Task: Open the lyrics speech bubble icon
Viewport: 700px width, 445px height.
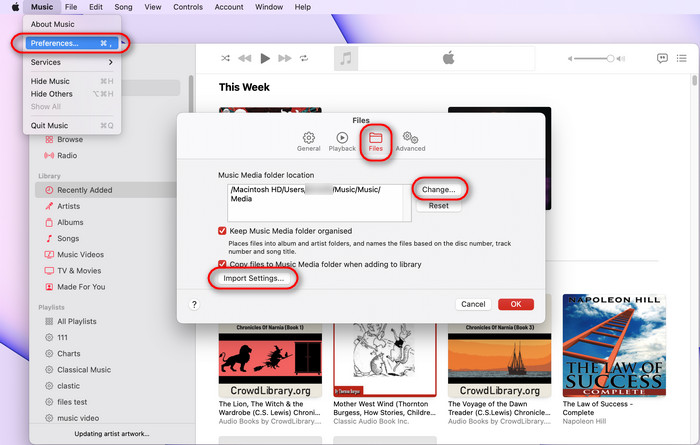Action: 662,58
